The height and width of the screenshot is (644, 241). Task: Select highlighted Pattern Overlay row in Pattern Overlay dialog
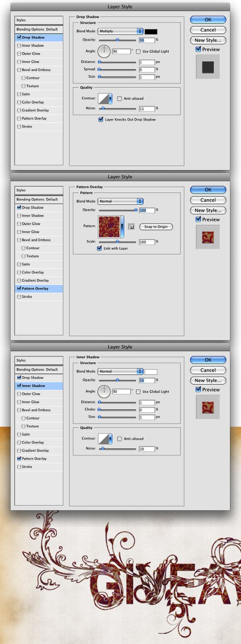point(39,288)
